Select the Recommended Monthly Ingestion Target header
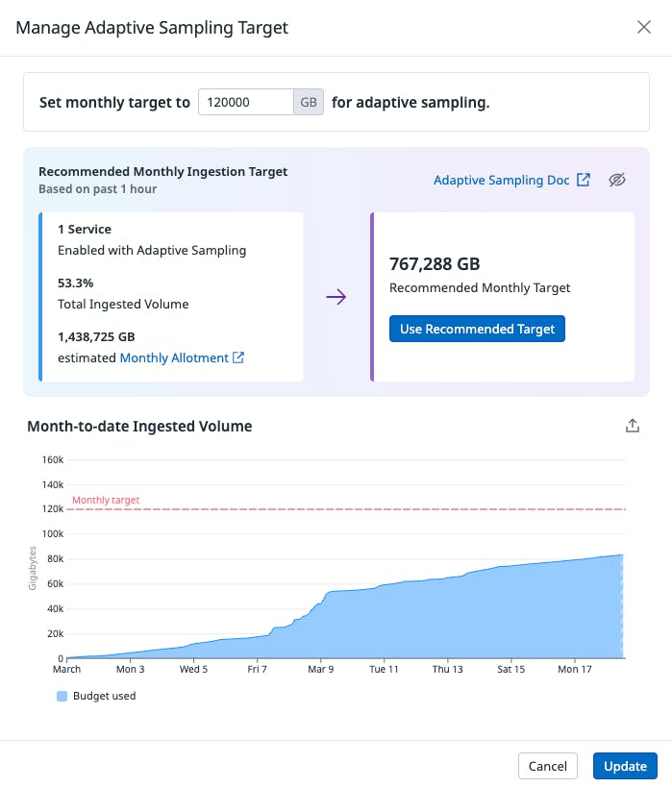The height and width of the screenshot is (788, 672). pyautogui.click(x=162, y=170)
